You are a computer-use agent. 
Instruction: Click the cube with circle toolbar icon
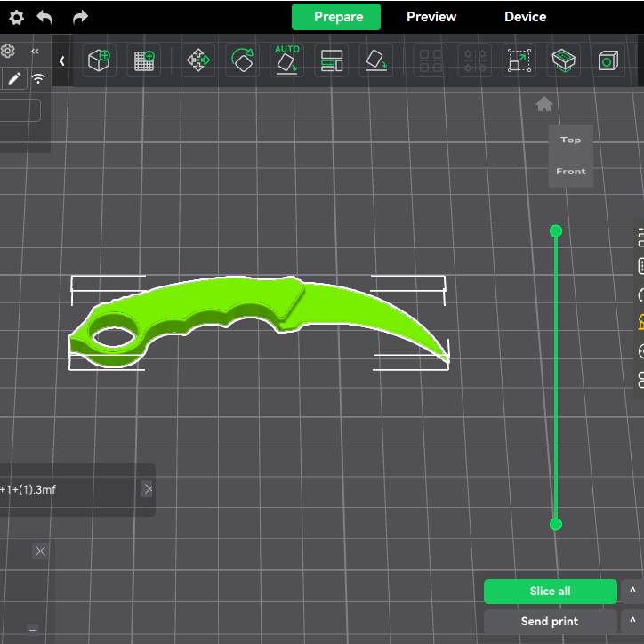[608, 60]
